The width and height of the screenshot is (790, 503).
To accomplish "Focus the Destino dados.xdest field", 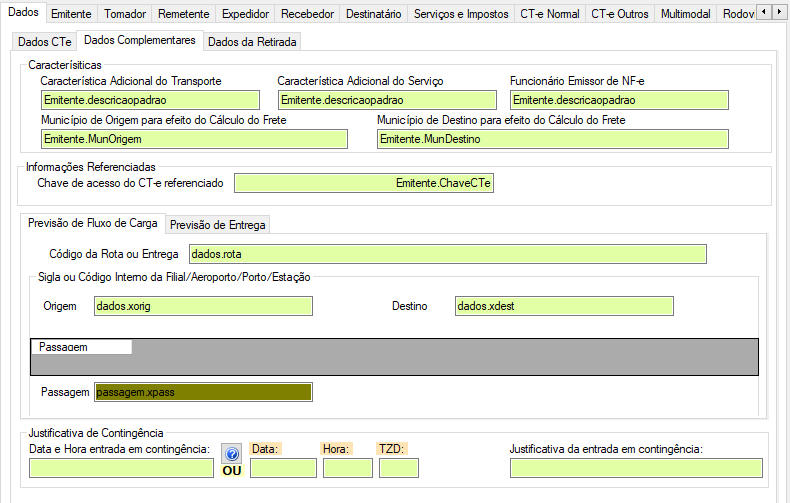I will point(564,306).
